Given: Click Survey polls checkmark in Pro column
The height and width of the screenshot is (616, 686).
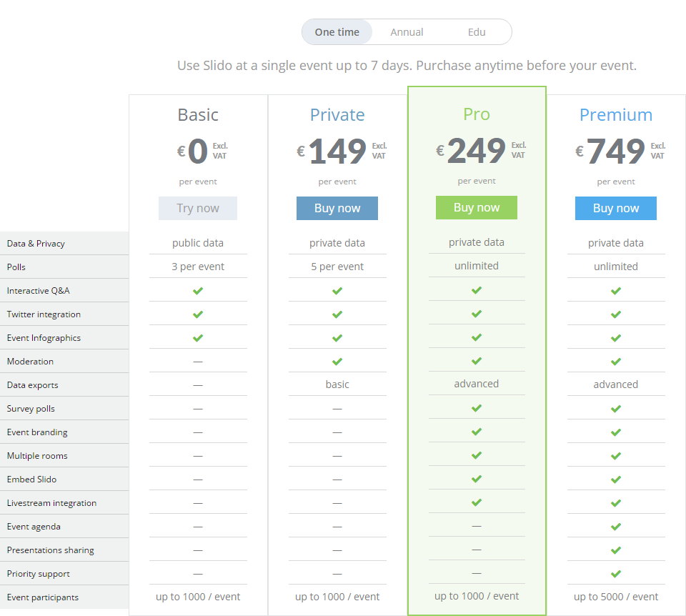Looking at the screenshot, I should [x=477, y=408].
